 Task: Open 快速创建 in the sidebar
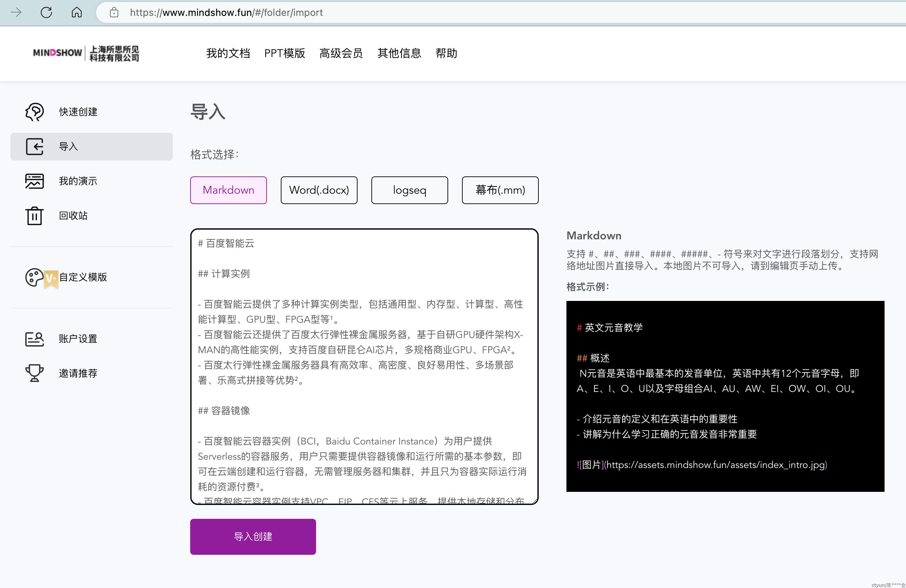(x=78, y=112)
